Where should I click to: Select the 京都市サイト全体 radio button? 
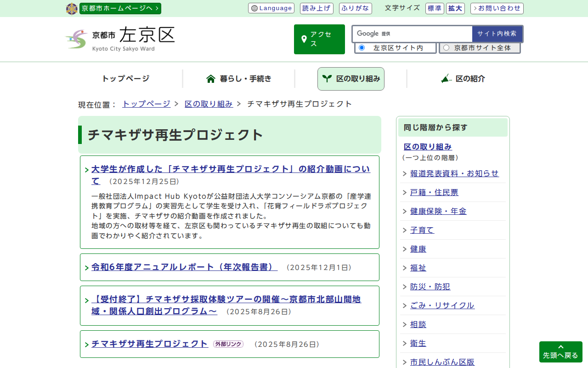click(446, 48)
